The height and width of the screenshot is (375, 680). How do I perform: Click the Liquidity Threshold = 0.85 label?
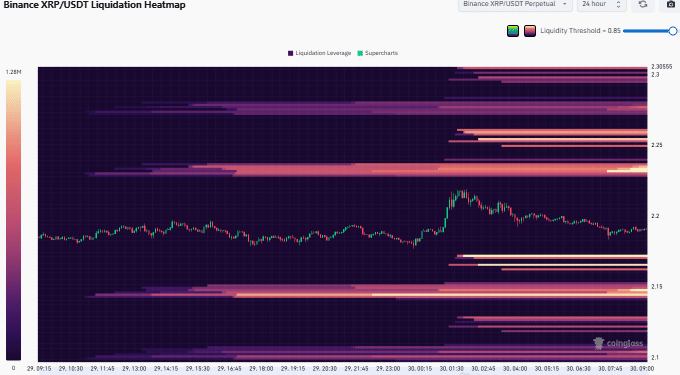click(x=580, y=31)
